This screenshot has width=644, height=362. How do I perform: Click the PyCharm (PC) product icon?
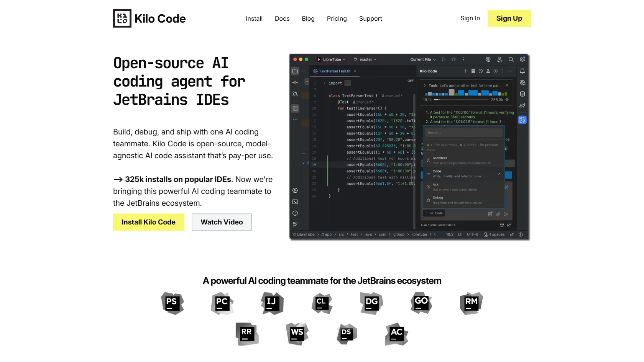[222, 303]
